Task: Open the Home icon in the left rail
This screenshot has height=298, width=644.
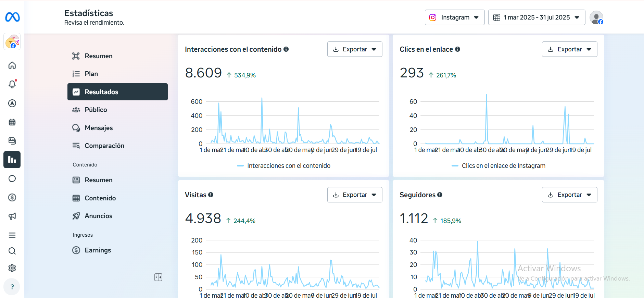Action: (12, 65)
